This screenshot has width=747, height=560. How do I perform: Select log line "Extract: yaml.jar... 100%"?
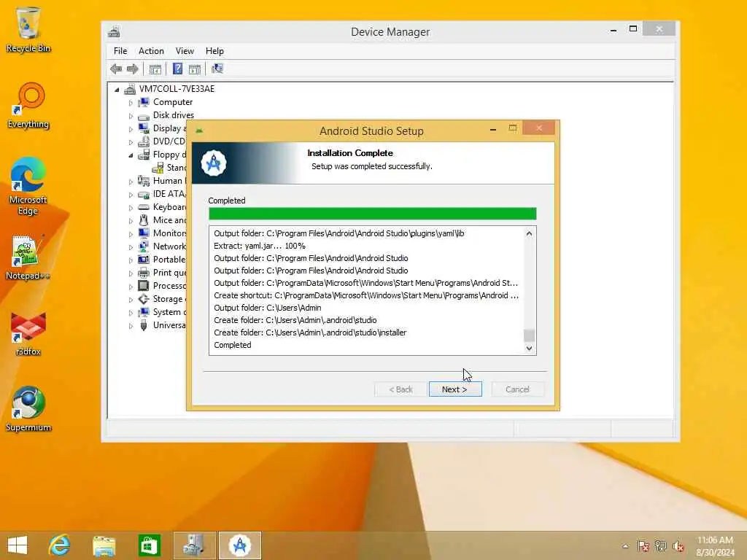coord(260,246)
